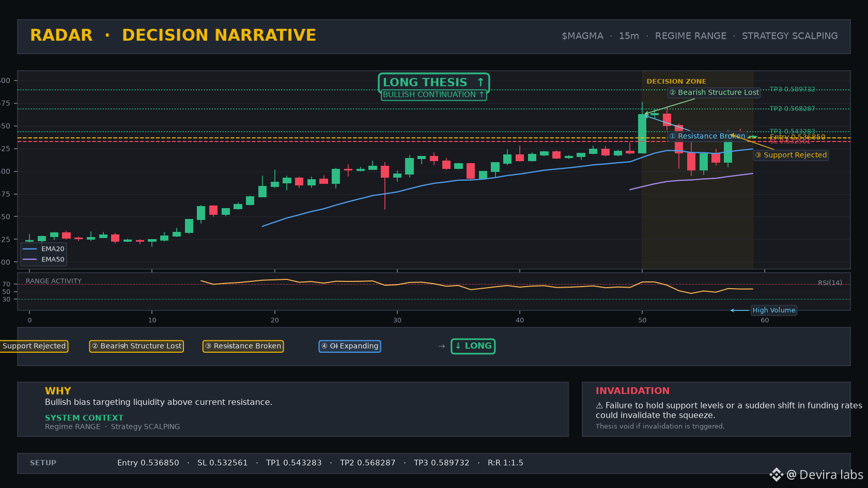Viewport: 868px width, 488px height.
Task: Click the EMA50 purple line legend swatch
Action: tap(30, 259)
